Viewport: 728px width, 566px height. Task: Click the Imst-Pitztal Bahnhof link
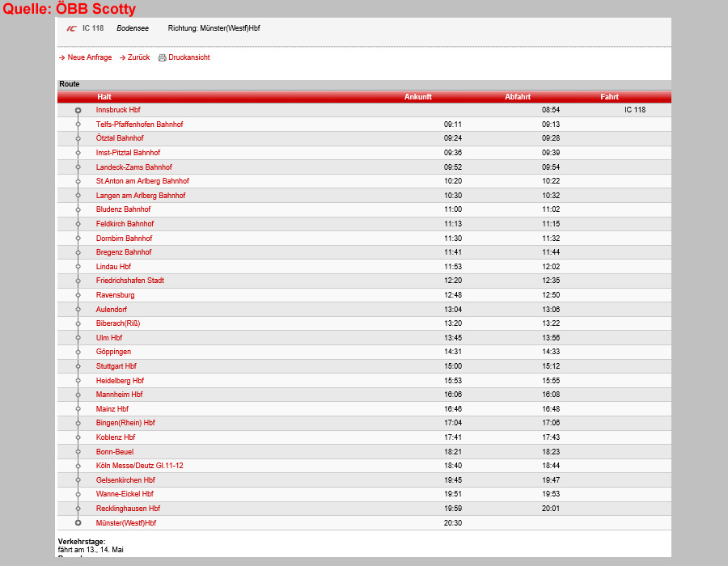(x=128, y=153)
